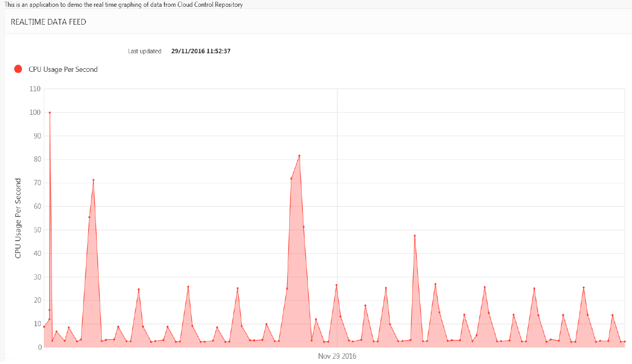Toggle the CPU Usage Per Second legend marker
This screenshot has width=632, height=364.
[x=18, y=69]
